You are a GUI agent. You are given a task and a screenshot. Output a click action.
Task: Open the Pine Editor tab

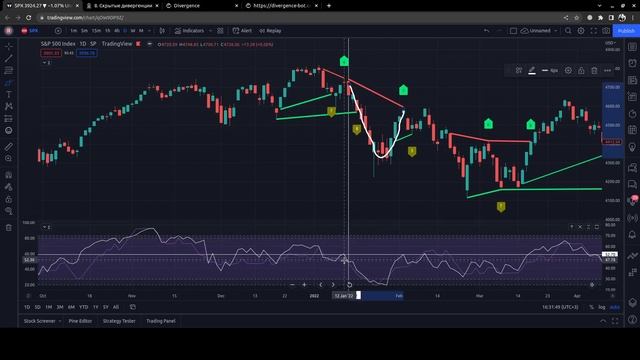[80, 321]
